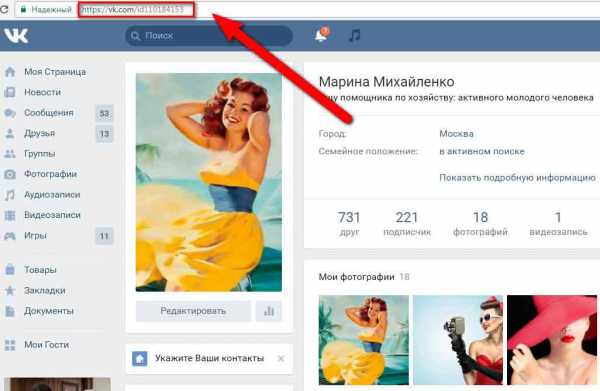600x391 pixels.
Task: Click the bag icon beside Товары
Action: pos(10,270)
